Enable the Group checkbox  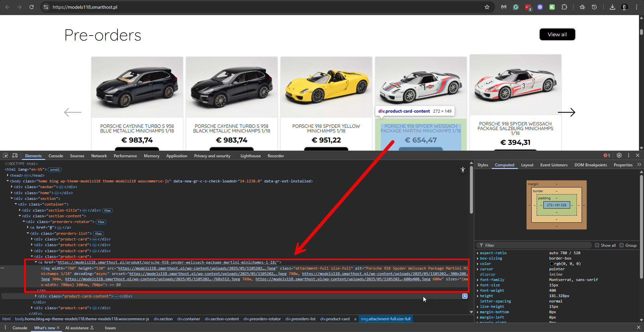point(622,245)
